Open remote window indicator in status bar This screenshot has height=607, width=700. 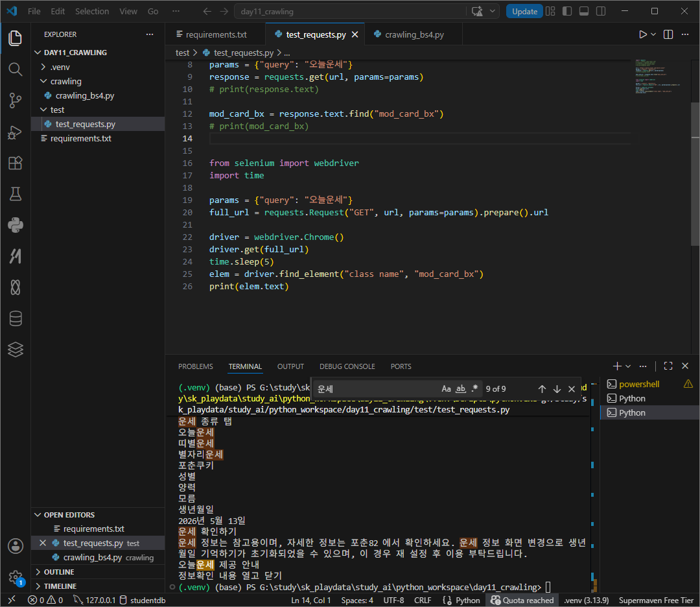pos(12,600)
